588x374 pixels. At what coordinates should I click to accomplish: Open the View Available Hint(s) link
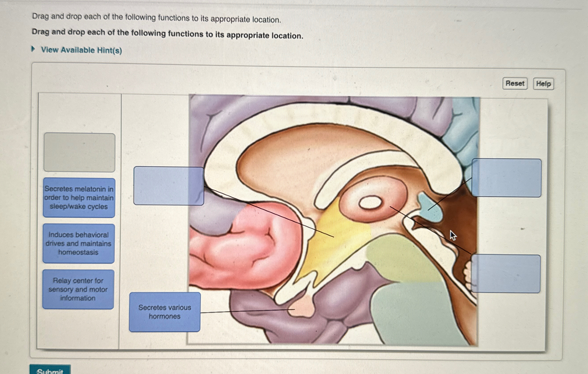(81, 50)
